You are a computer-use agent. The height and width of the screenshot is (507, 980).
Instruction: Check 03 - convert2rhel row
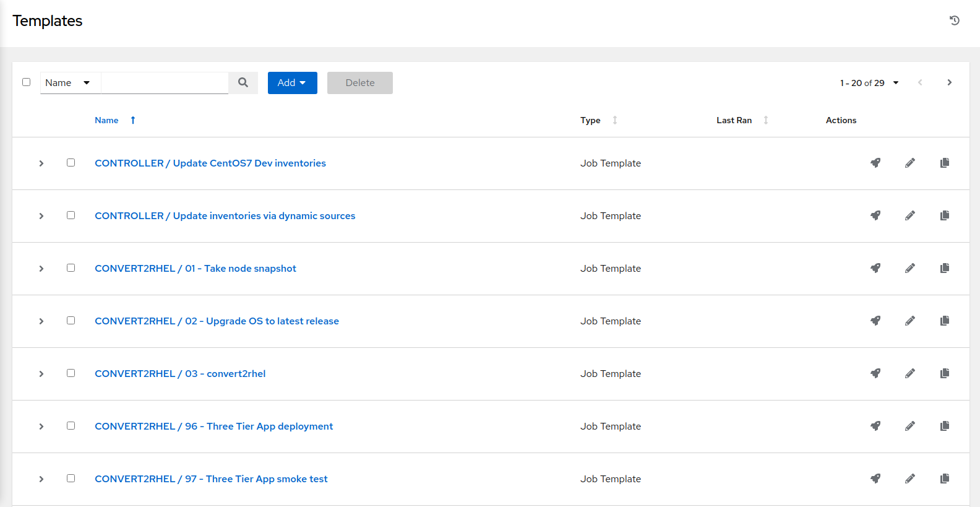click(71, 373)
